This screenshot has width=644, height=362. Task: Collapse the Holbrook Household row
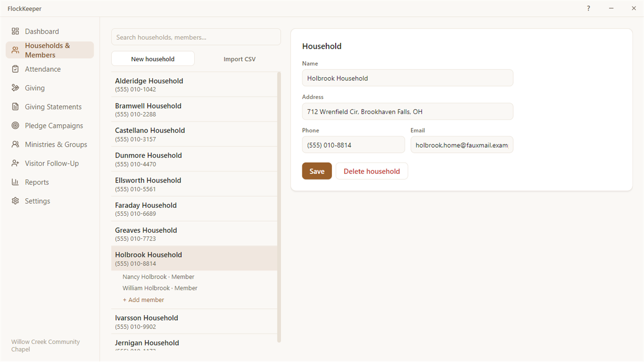(194, 259)
